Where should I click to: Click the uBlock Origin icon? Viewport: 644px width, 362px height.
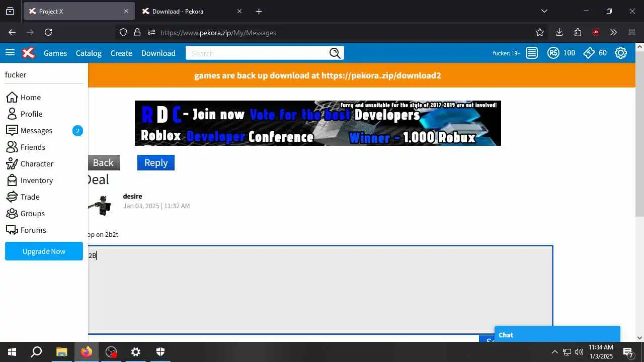click(596, 32)
